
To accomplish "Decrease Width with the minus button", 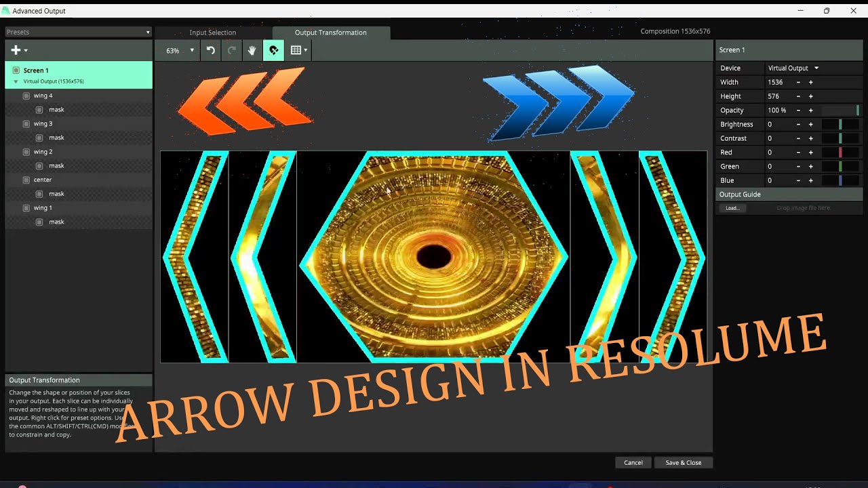I will pyautogui.click(x=798, y=82).
